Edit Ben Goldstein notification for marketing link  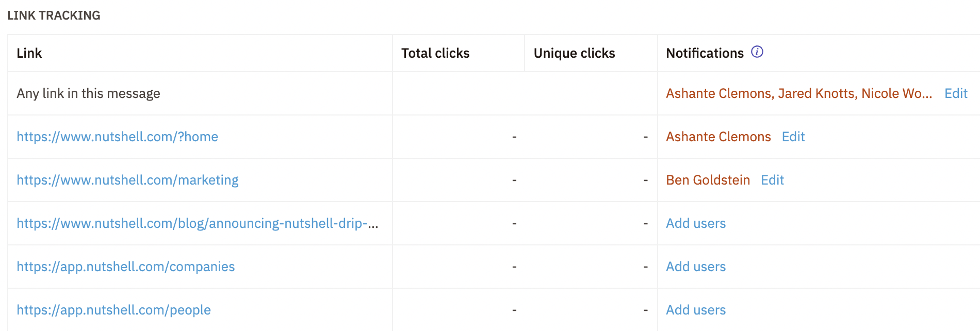(x=772, y=180)
